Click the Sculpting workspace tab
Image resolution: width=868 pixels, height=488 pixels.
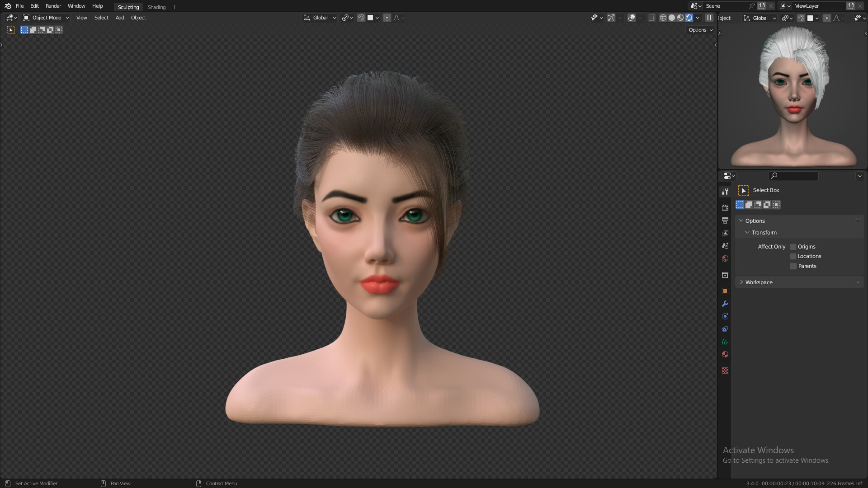[127, 7]
